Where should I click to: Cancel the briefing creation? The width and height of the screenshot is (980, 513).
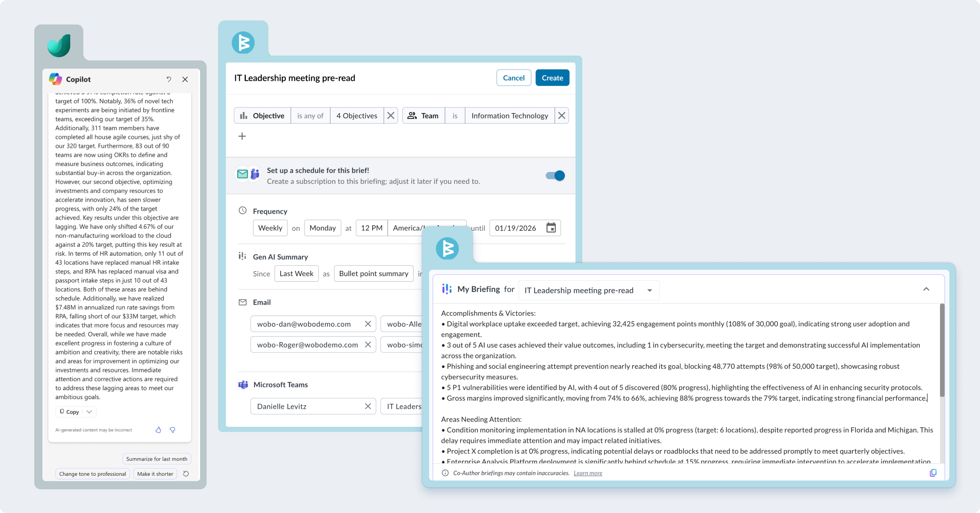click(514, 78)
